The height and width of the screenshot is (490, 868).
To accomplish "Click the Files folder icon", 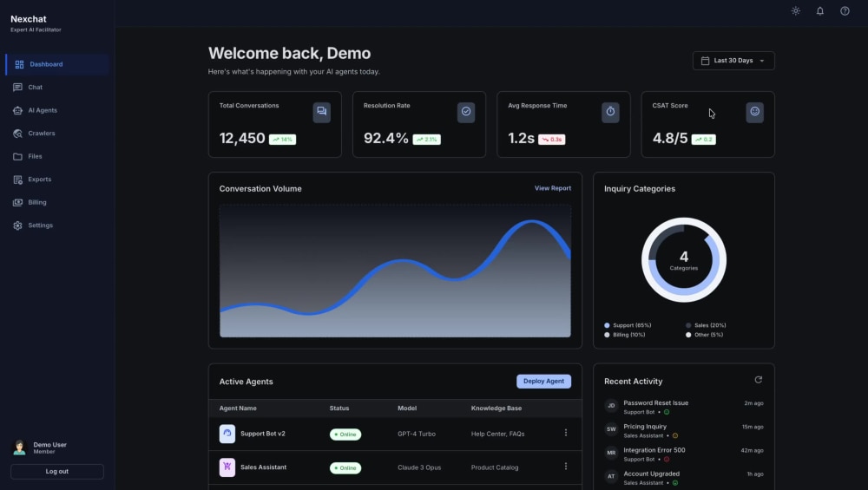I will point(17,156).
